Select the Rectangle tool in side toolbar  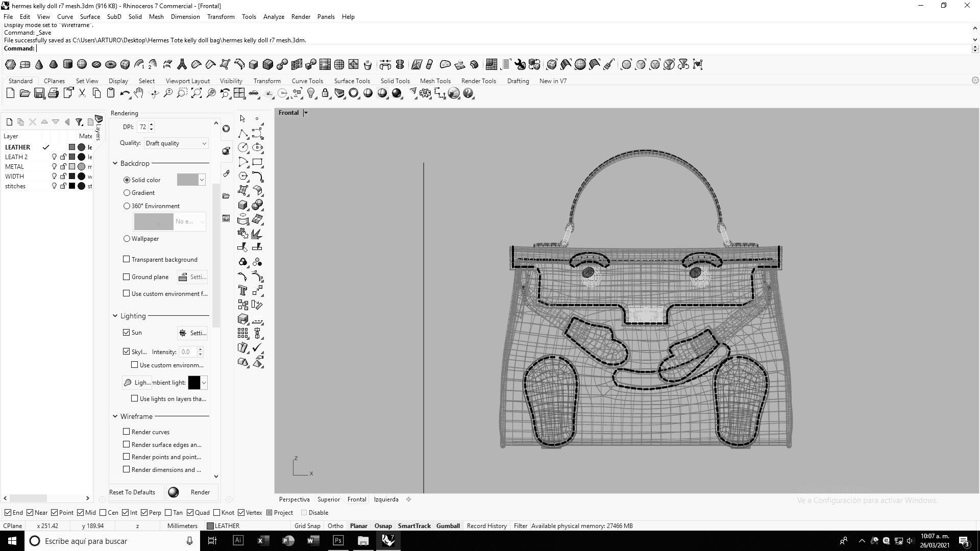257,162
